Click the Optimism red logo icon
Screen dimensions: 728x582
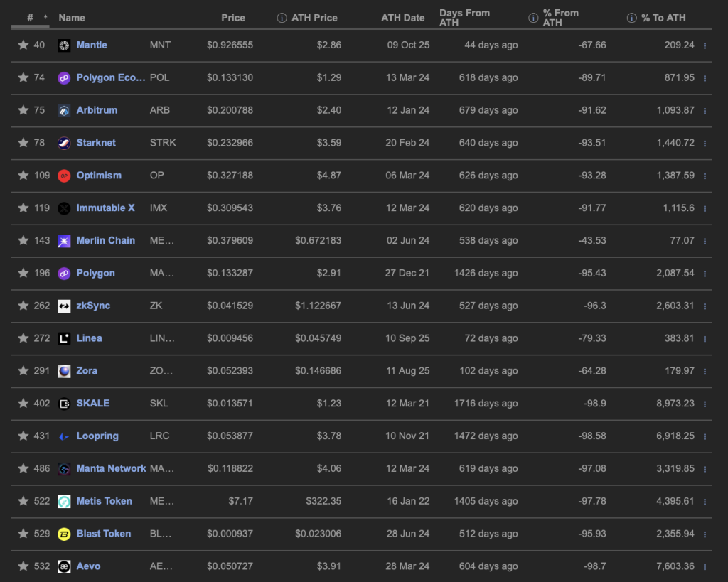(64, 176)
